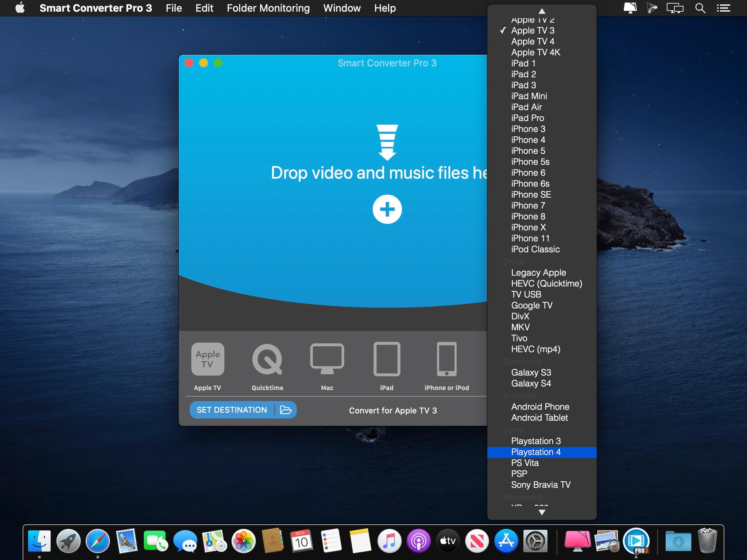
Task: Click the down arrow to scroll device list
Action: 542,512
